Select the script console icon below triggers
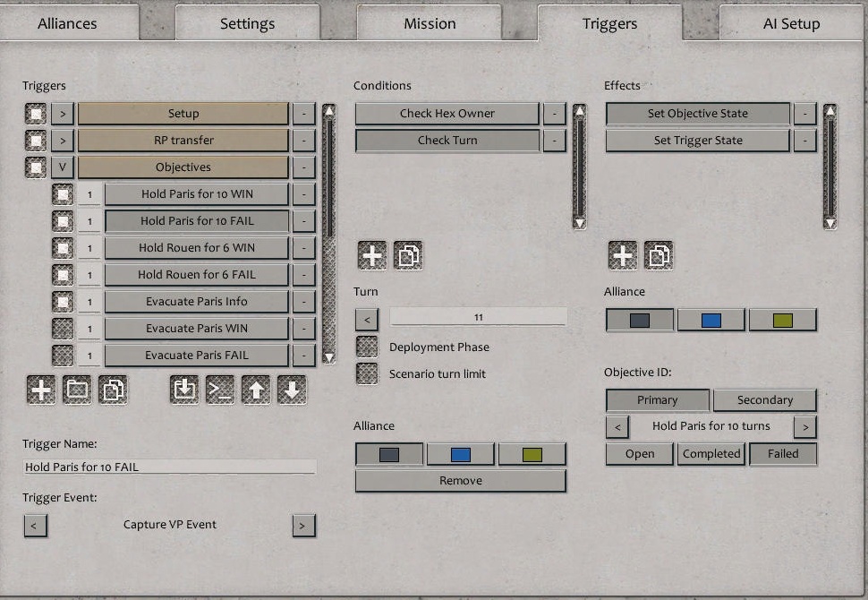The width and height of the screenshot is (868, 600). pos(222,390)
